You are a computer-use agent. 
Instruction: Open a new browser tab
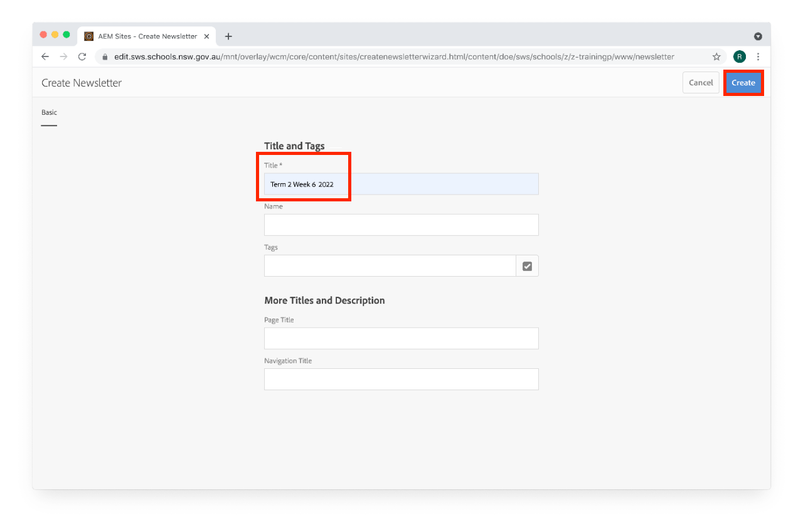point(228,36)
